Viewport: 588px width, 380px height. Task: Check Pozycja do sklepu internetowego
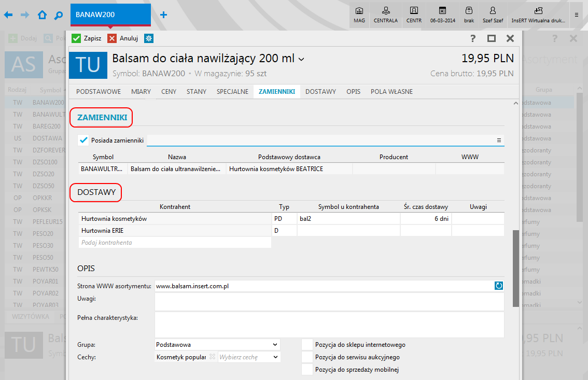coord(307,345)
